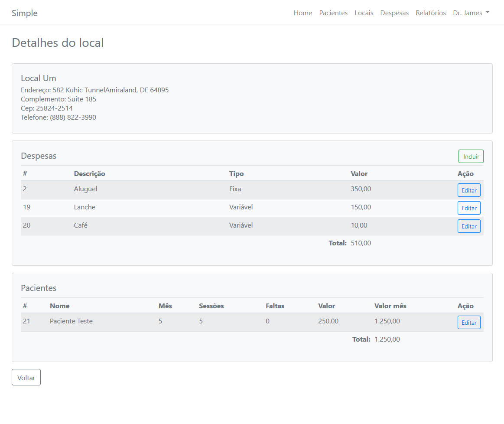Screen dimensions: 504x424
Task: Open the Relatórios navigation item
Action: click(x=430, y=13)
